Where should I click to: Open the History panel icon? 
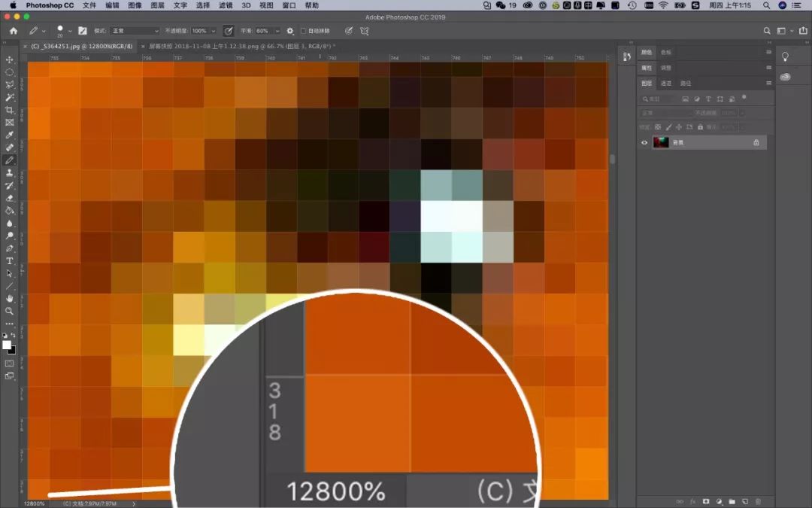[x=626, y=56]
